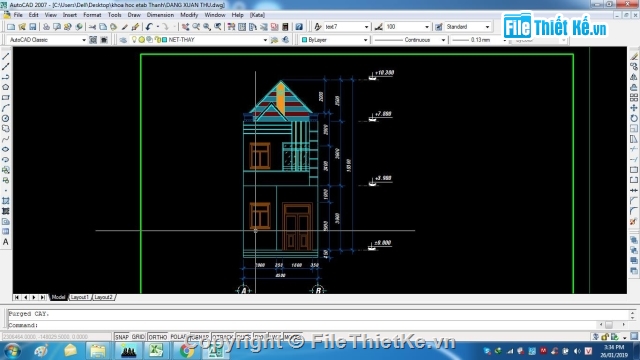The image size is (640, 360).
Task: Toggle POLAR tracking in status bar
Action: pos(178,337)
